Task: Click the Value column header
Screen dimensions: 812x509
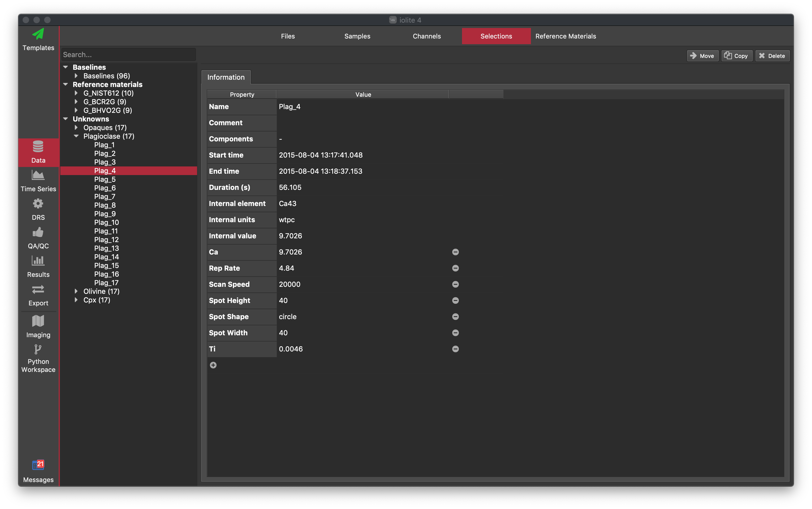Action: (363, 94)
